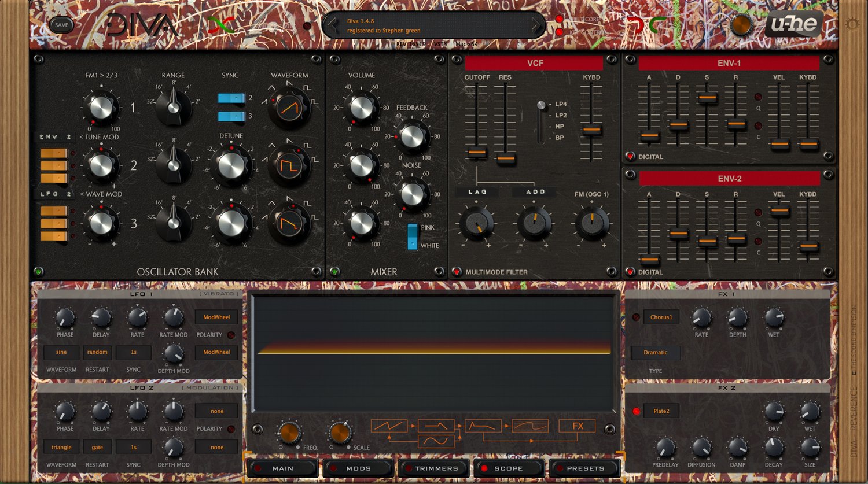Viewport: 868px width, 484px height.
Task: Click the LP4/LP2/HP/BP filter mode switch
Action: point(541,121)
